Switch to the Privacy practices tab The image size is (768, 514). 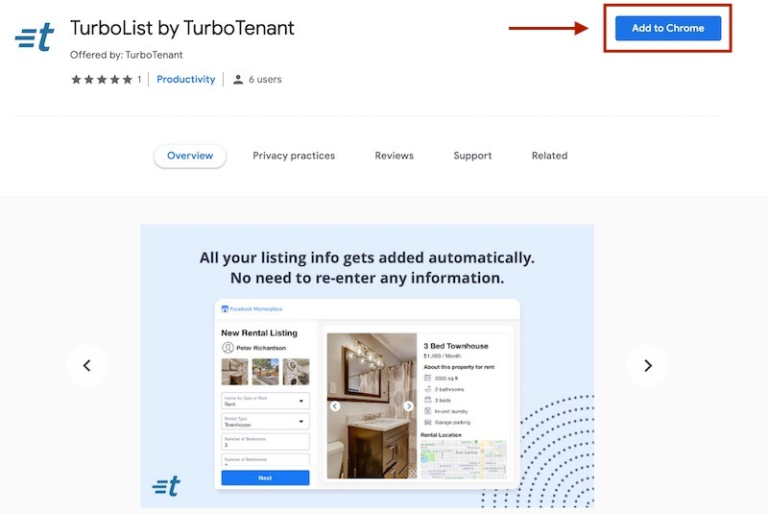pos(294,156)
